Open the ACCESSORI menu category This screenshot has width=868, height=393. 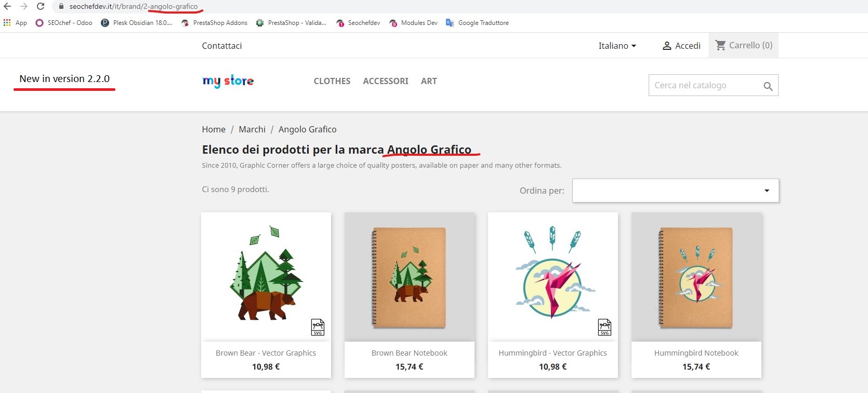[386, 81]
